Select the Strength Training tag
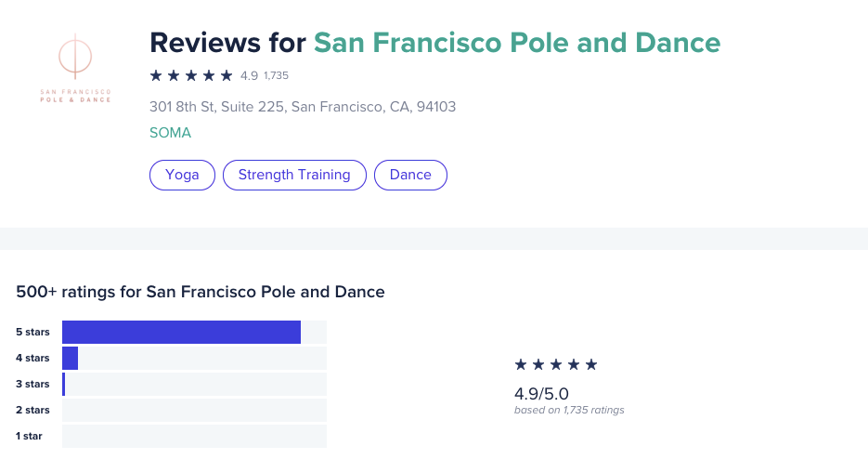 tap(294, 175)
